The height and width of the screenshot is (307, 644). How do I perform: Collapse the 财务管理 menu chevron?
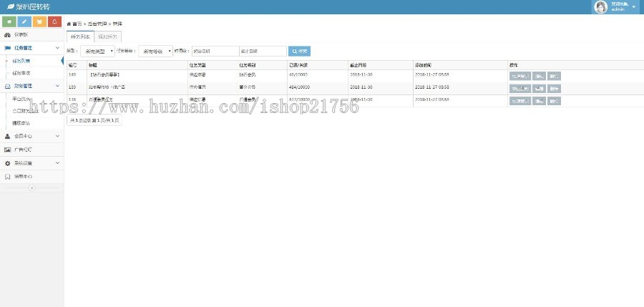click(57, 87)
